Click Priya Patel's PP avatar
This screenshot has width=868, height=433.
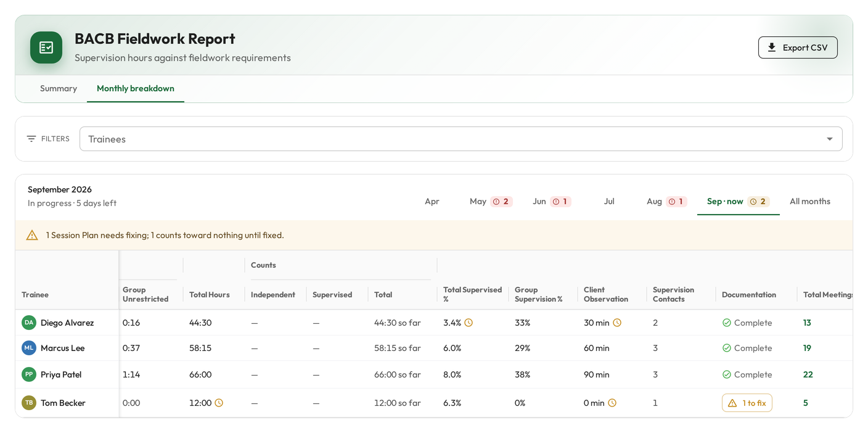click(29, 374)
